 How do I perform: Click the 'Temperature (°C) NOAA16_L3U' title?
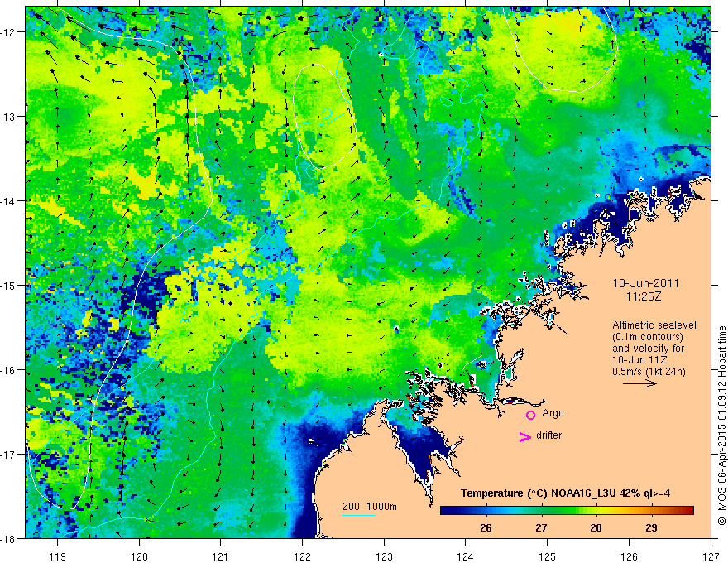pos(539,493)
